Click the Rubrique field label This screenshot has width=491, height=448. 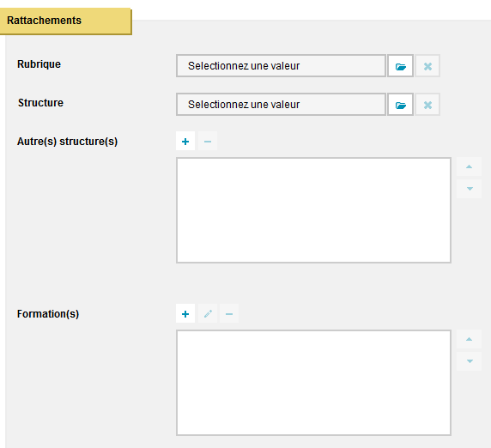pyautogui.click(x=39, y=64)
